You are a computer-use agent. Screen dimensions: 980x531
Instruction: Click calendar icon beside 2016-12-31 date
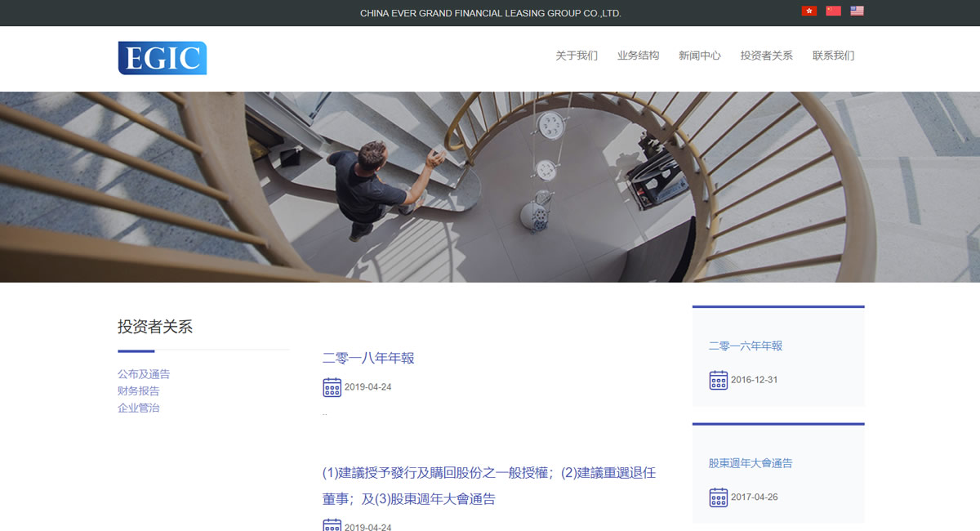click(718, 380)
